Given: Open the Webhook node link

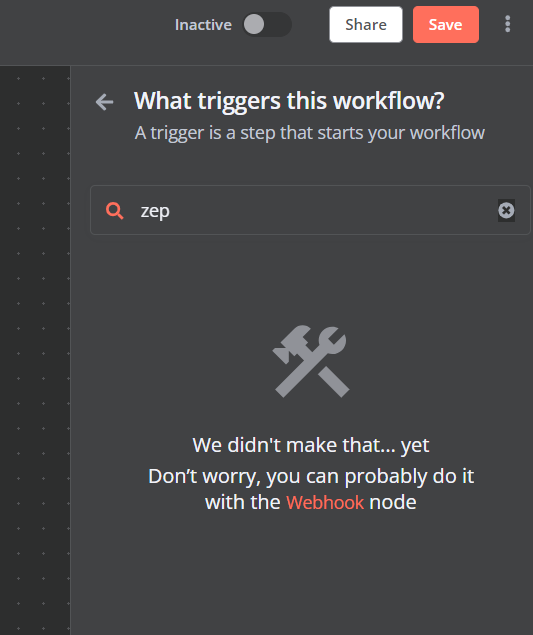Looking at the screenshot, I should 325,503.
